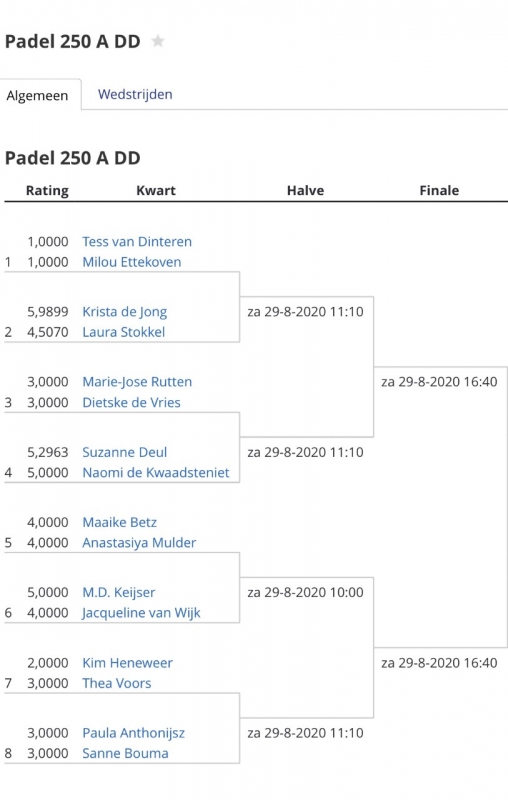Select Suzanne Deul in the bracket
Viewport: 508px width, 800px height.
(125, 452)
